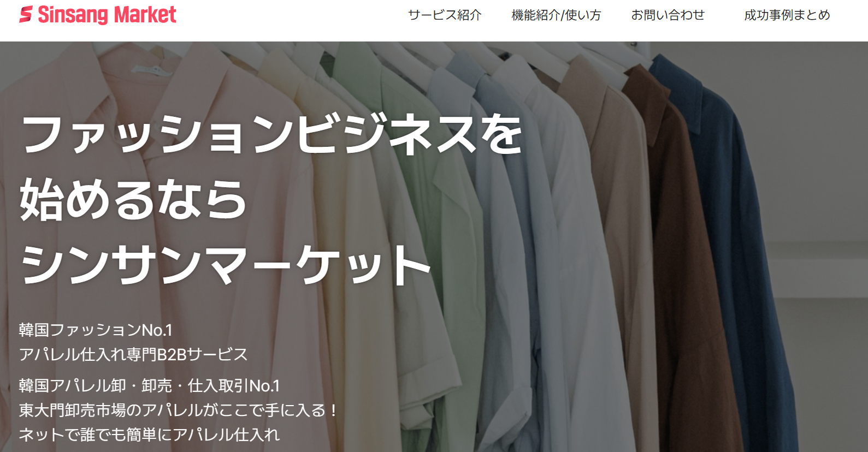Click the ファッションビジネスを headline text
Viewport: 868px width, 452px height.
[271, 134]
